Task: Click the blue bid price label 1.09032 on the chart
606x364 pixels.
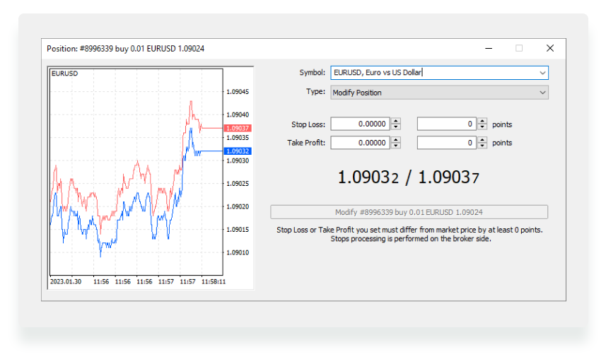Action: (x=238, y=151)
